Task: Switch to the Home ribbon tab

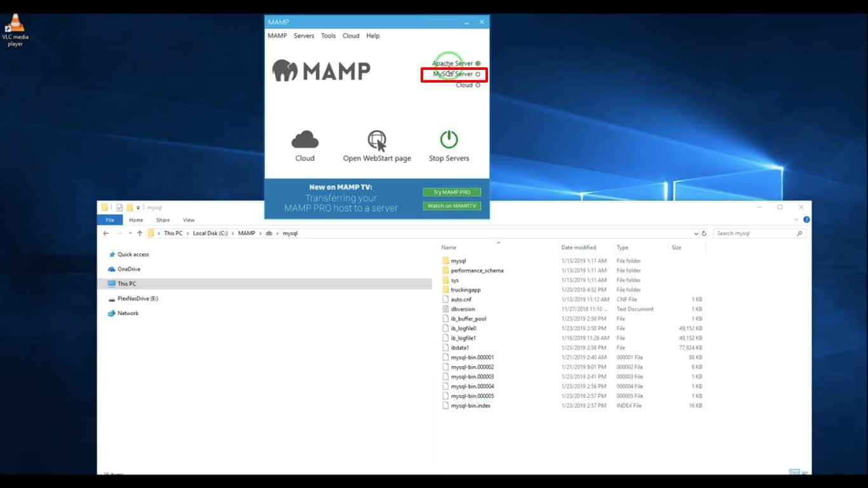Action: (x=136, y=220)
